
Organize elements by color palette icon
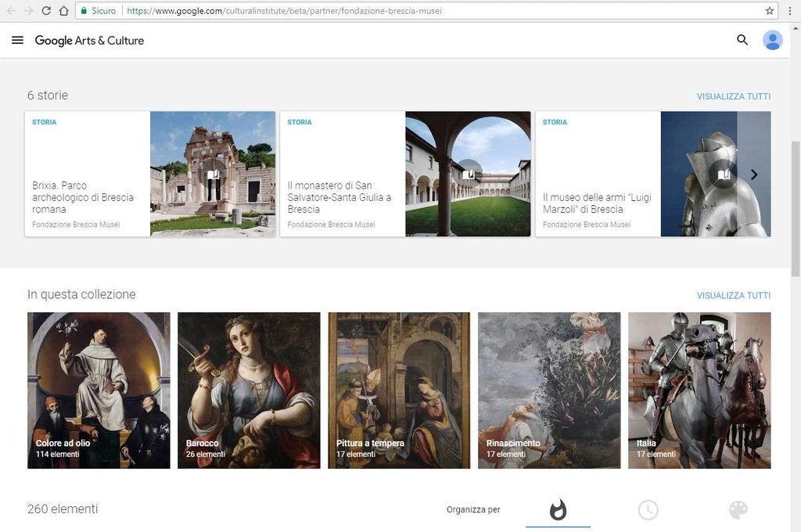[738, 510]
